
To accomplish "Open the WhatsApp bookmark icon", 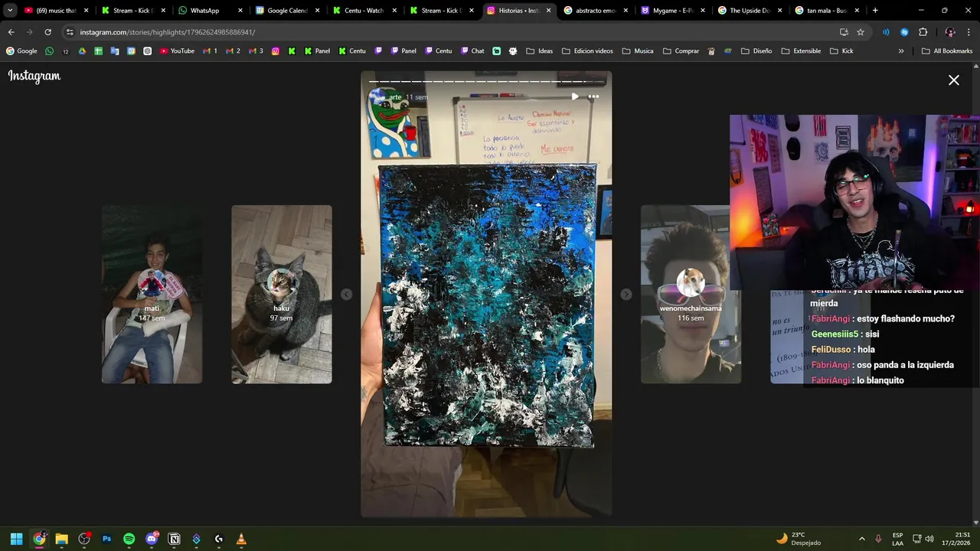I will [50, 51].
